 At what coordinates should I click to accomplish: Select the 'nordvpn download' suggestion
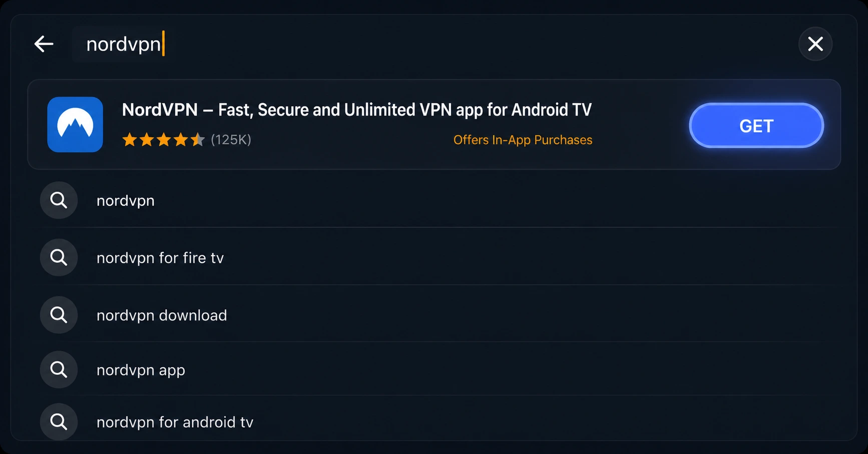tap(162, 315)
